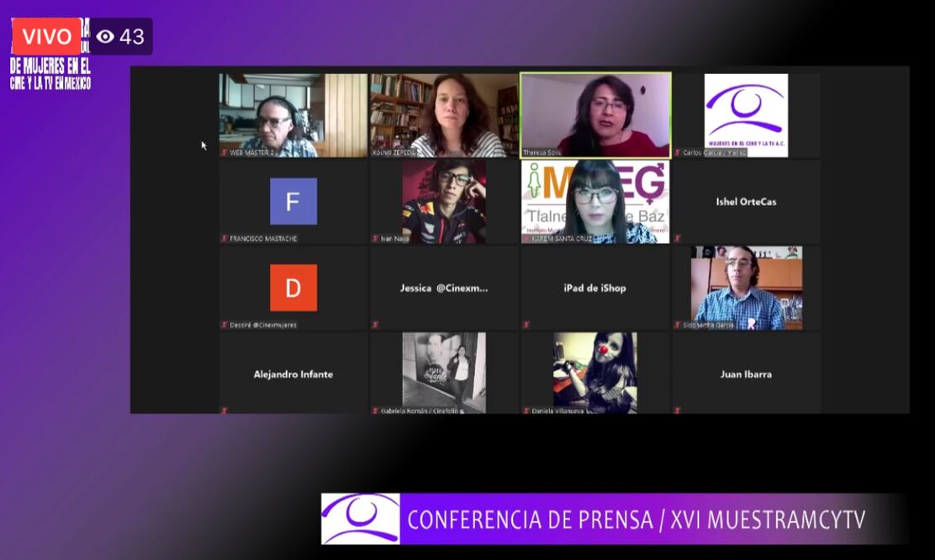This screenshot has width=935, height=560.
Task: Click the red VIVO live badge
Action: (x=46, y=36)
